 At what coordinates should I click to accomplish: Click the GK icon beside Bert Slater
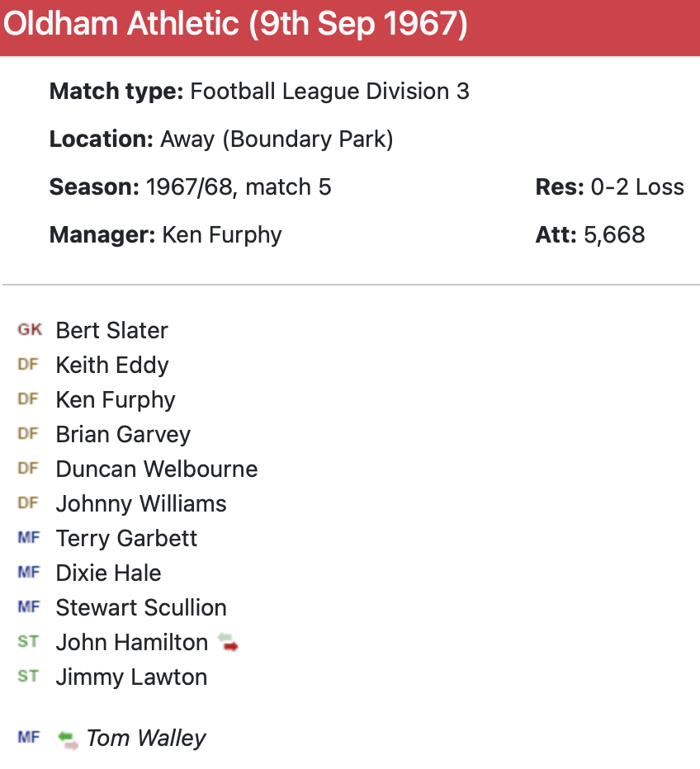(30, 330)
